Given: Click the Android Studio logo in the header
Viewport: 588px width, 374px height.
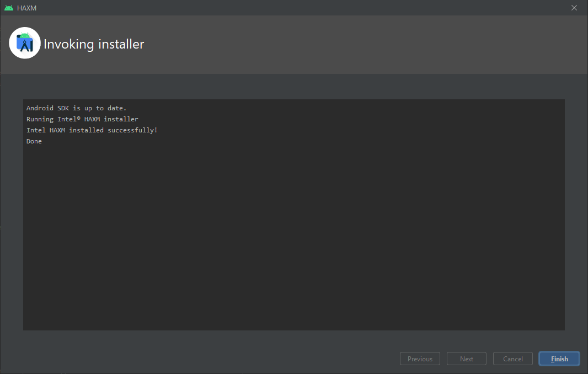Looking at the screenshot, I should [25, 43].
